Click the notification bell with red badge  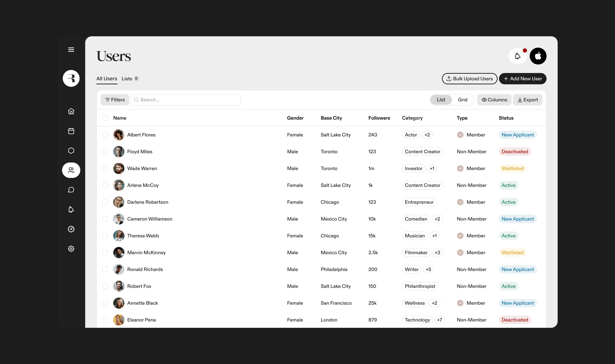click(518, 56)
